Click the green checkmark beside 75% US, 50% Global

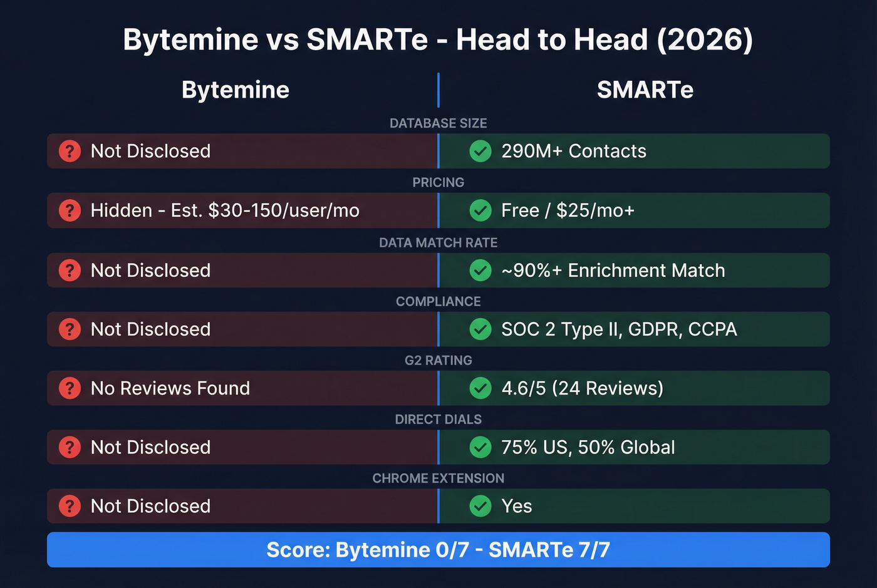point(480,447)
